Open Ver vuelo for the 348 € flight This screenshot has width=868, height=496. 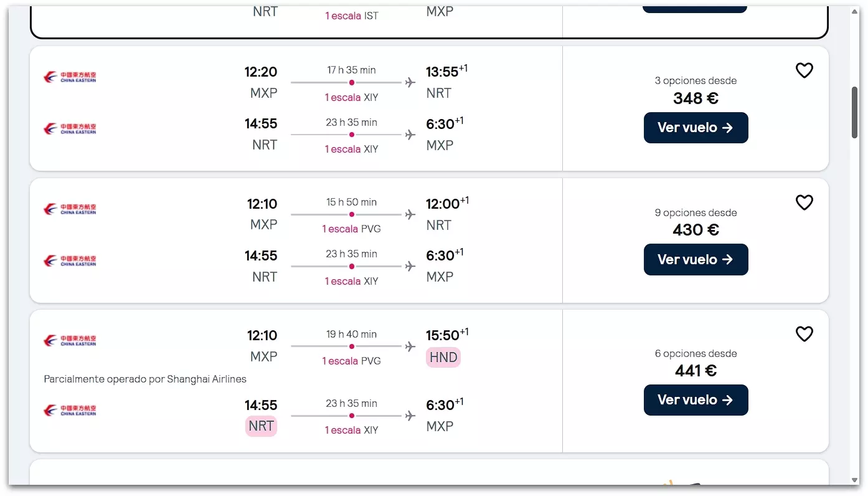696,128
